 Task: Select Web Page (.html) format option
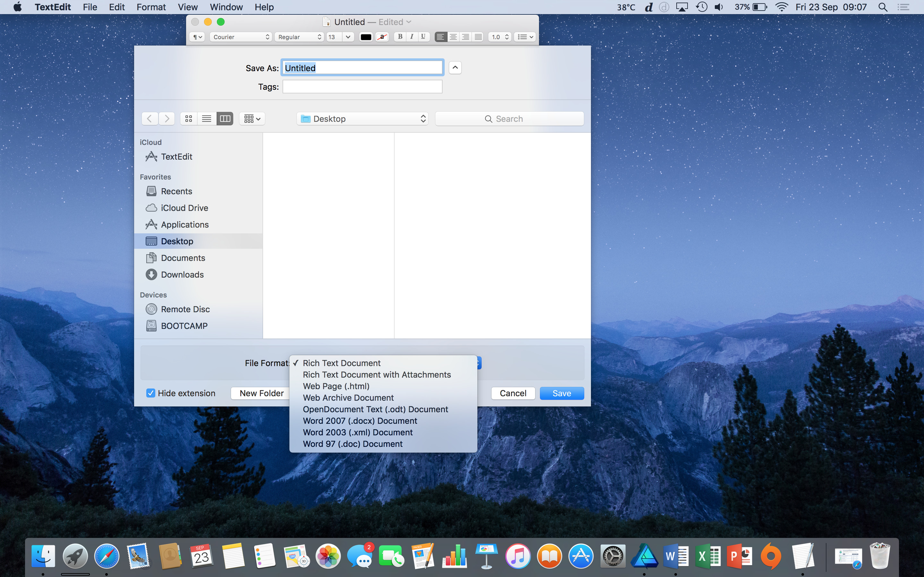tap(336, 386)
